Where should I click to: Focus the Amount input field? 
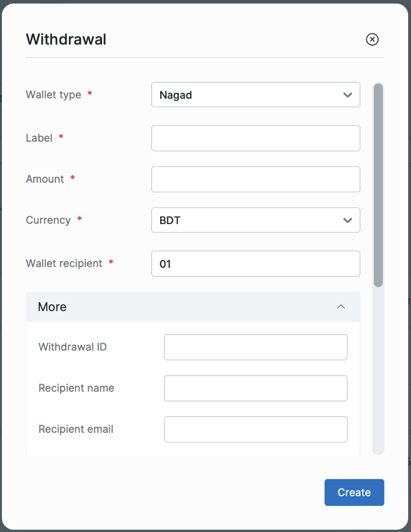(256, 179)
